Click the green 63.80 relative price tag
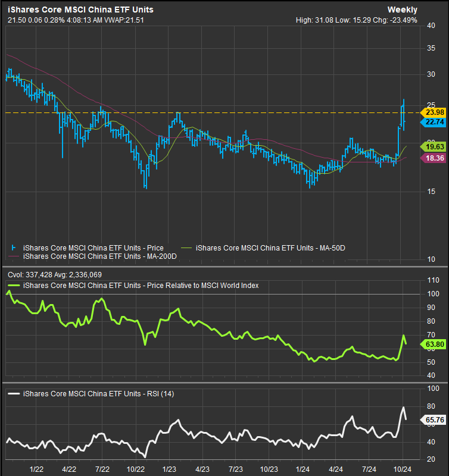 click(435, 345)
